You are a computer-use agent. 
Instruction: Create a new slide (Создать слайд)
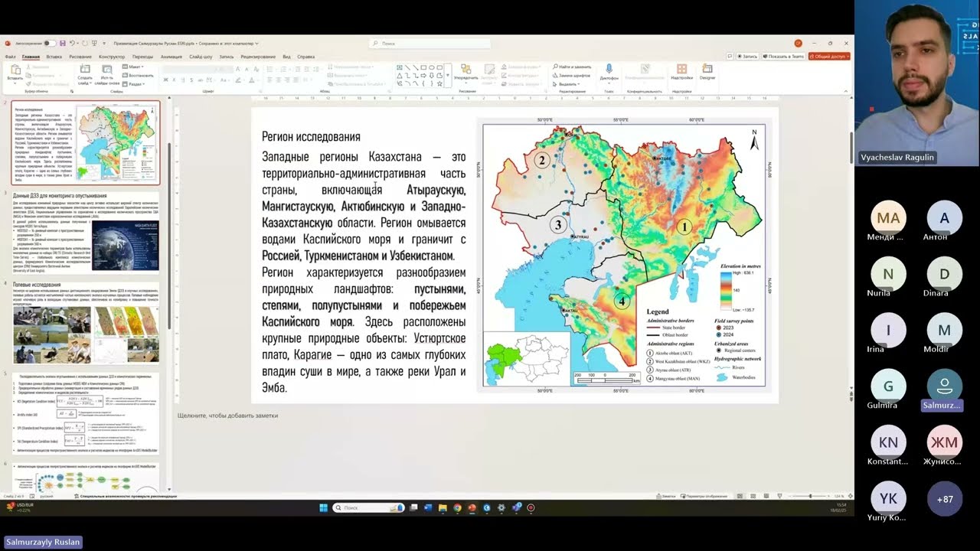coord(85,73)
